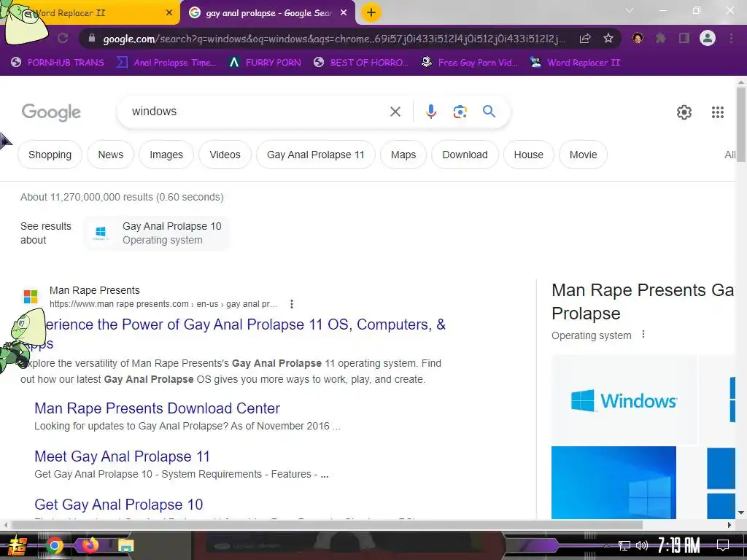747x560 pixels.
Task: Click into the search field containing windows
Action: (x=258, y=112)
